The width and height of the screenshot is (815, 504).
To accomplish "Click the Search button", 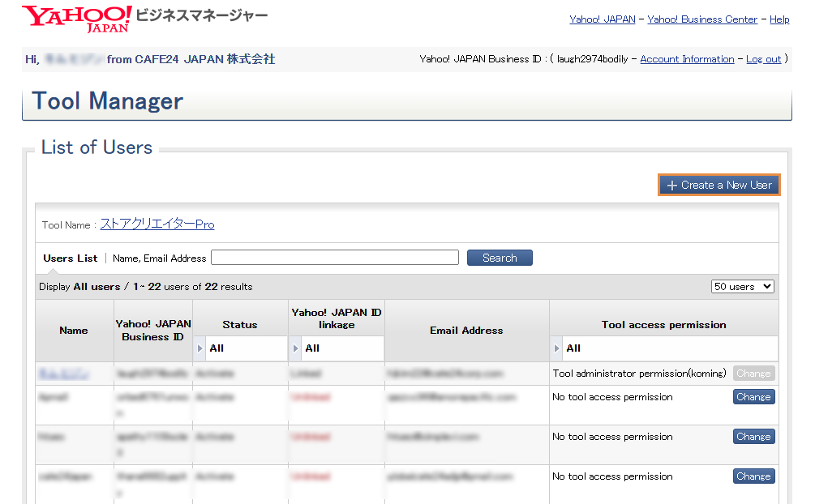I will coord(500,258).
